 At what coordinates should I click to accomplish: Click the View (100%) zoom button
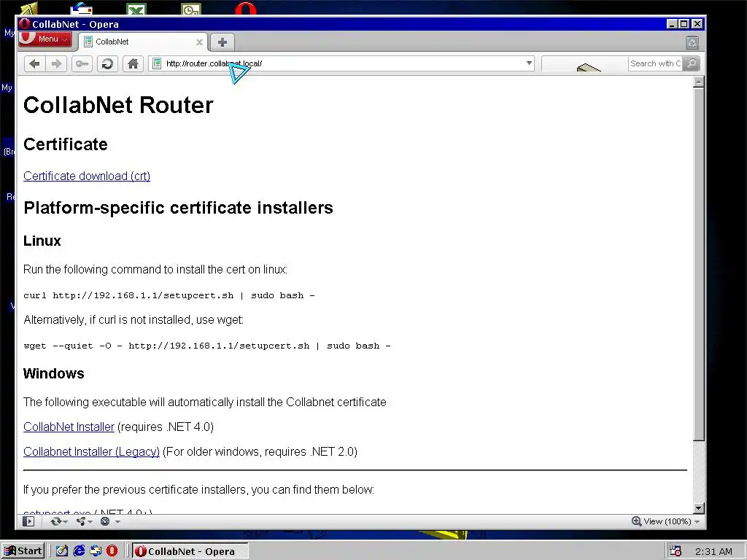661,521
